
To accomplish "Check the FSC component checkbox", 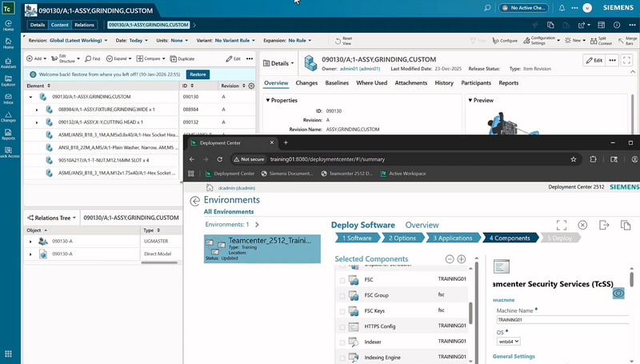I will [x=342, y=280].
